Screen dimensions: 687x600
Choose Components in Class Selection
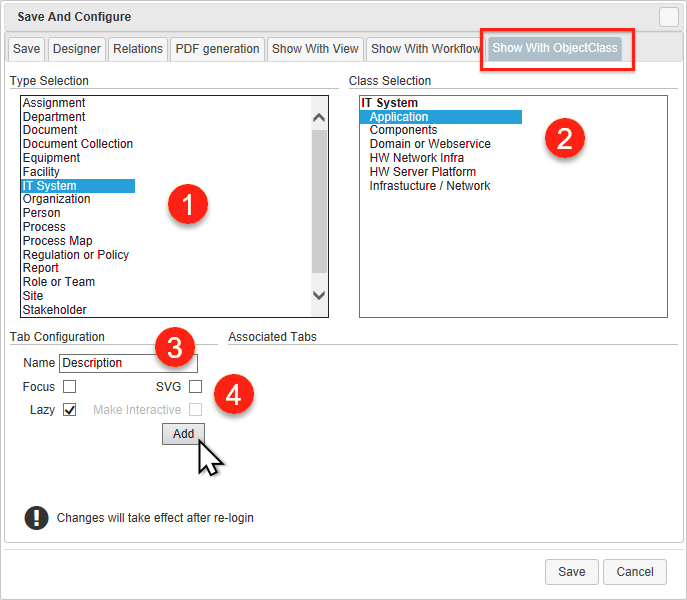coord(403,130)
